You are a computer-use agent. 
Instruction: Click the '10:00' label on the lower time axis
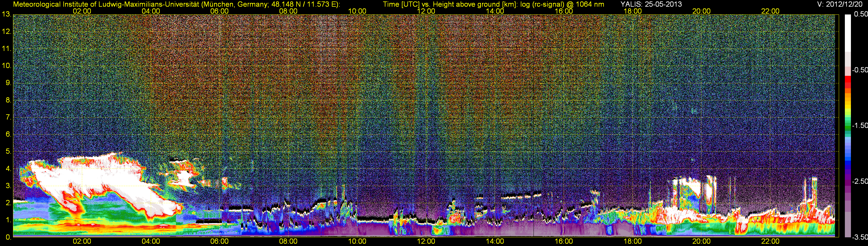[x=357, y=241]
